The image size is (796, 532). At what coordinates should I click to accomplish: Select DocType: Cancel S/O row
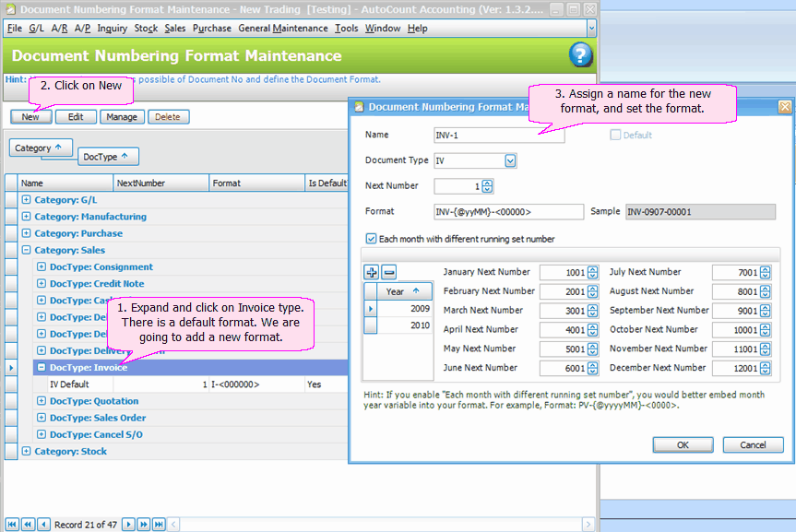pos(191,434)
